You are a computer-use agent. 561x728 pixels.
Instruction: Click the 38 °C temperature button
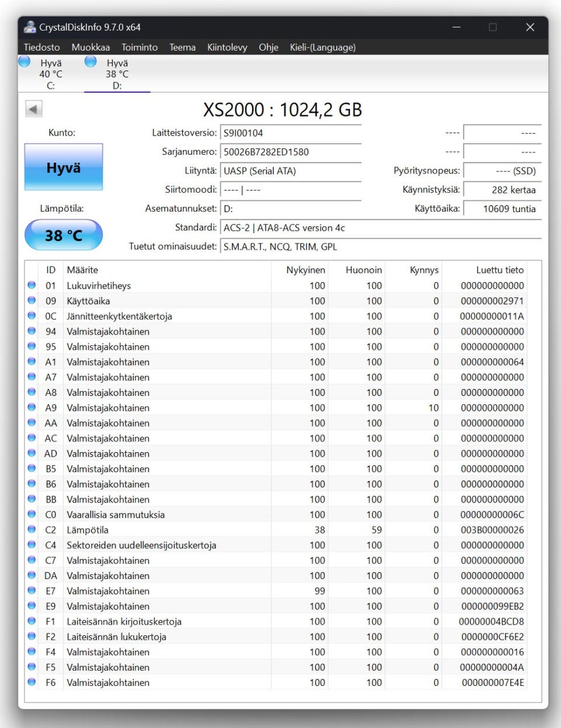click(64, 235)
